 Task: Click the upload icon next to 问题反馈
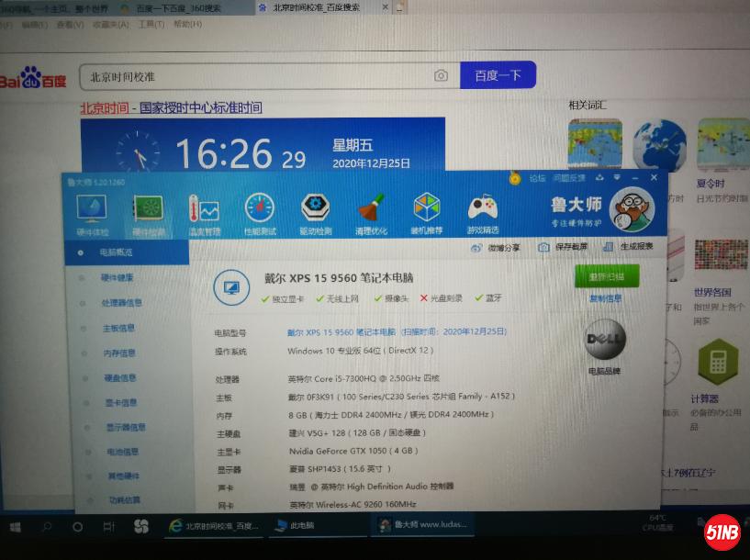599,178
